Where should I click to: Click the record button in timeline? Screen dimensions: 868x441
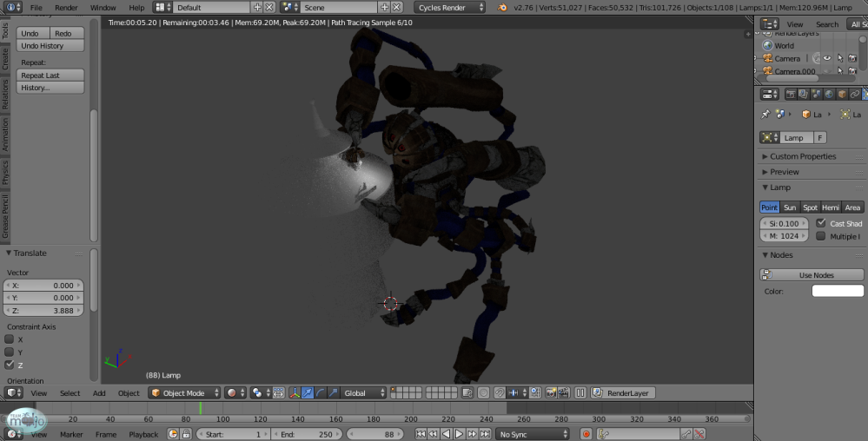point(586,434)
